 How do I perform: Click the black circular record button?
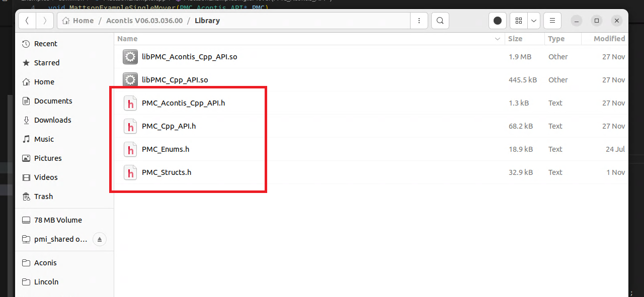pos(498,21)
